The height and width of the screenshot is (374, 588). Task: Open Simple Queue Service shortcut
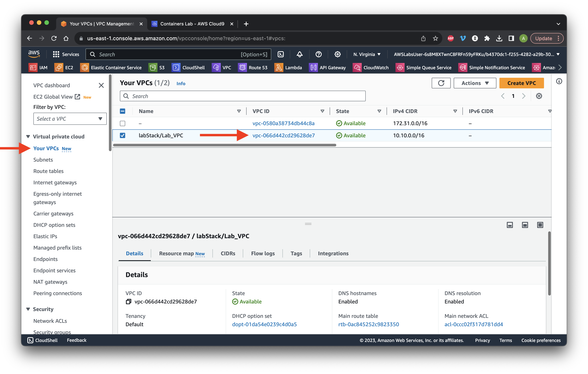pos(423,68)
